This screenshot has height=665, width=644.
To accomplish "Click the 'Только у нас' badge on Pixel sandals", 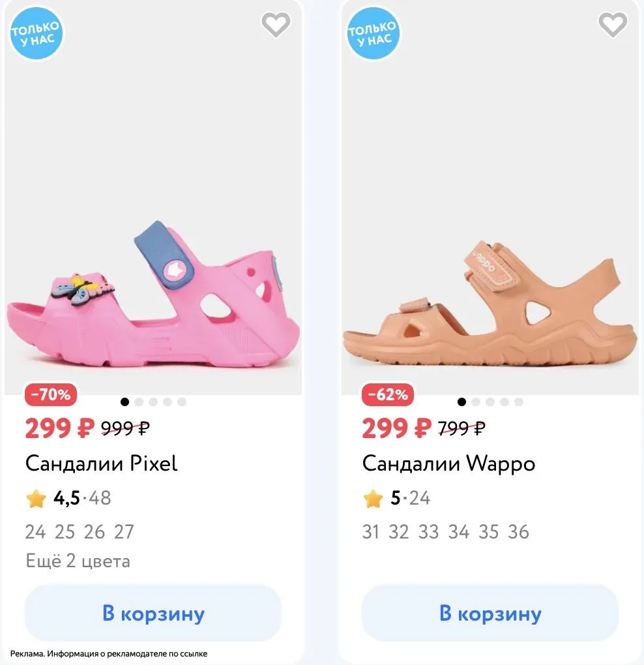I will (36, 33).
